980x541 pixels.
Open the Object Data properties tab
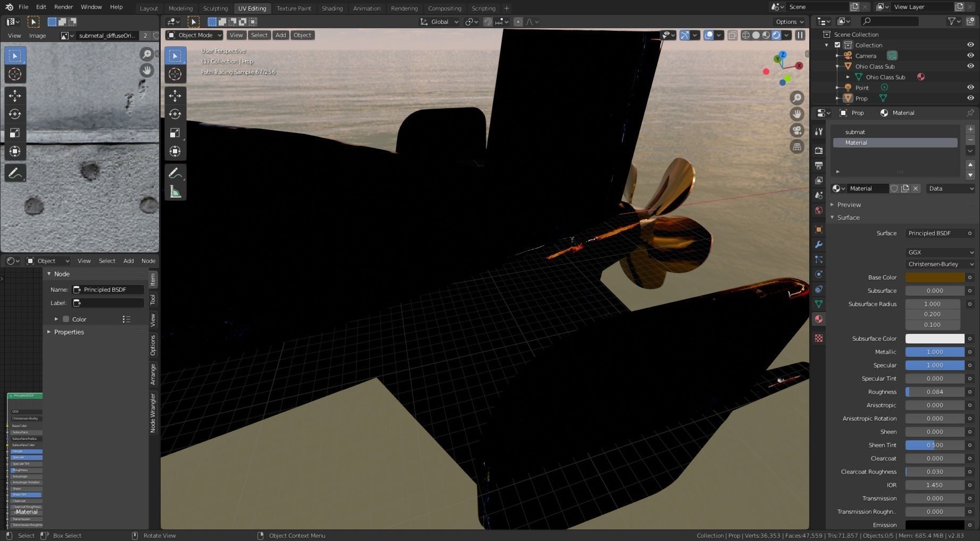tap(819, 304)
